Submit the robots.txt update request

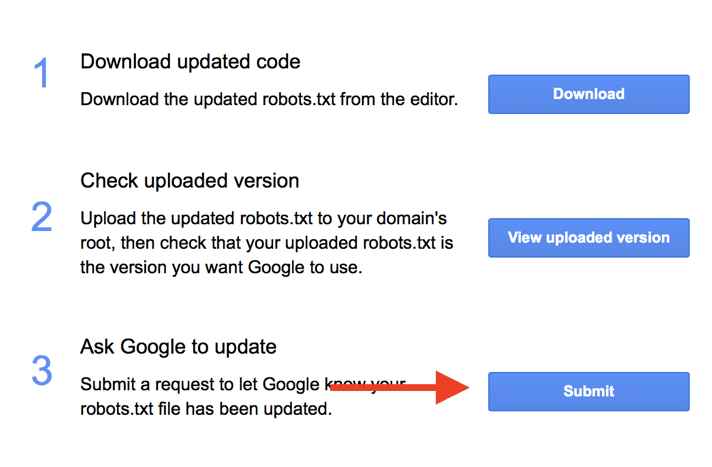pyautogui.click(x=588, y=391)
